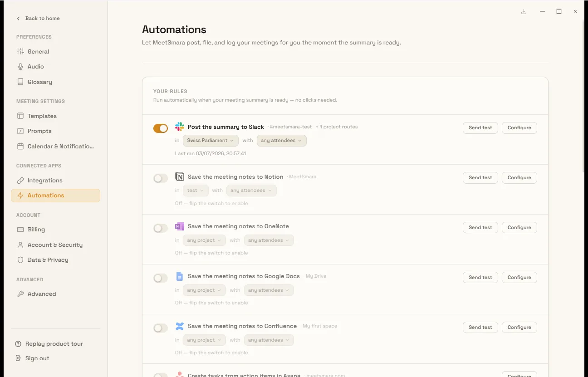The height and width of the screenshot is (377, 588).
Task: Click the Data & Privacy shield icon
Action: [x=20, y=260]
